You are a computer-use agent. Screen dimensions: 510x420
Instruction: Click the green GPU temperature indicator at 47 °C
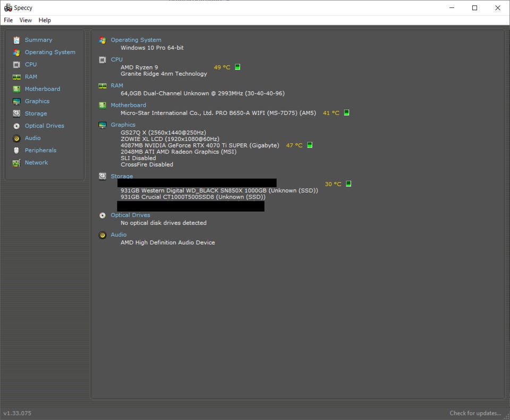pyautogui.click(x=310, y=145)
